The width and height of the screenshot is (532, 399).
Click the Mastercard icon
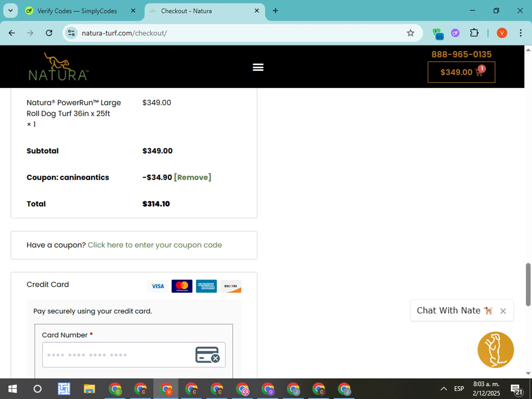[182, 286]
